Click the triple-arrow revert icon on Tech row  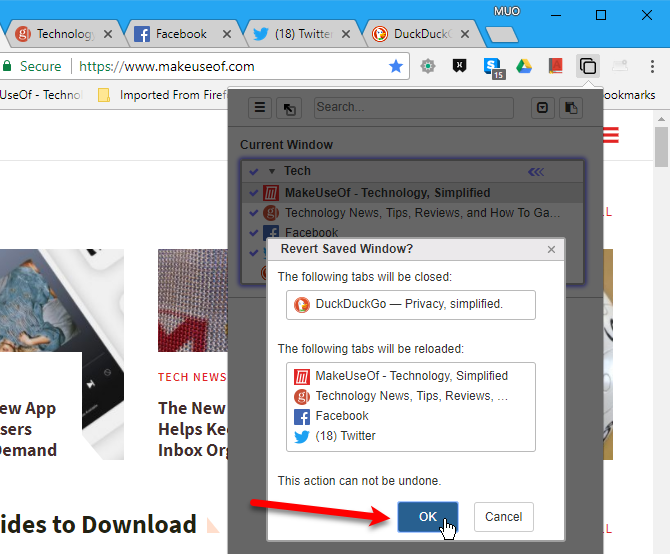536,171
